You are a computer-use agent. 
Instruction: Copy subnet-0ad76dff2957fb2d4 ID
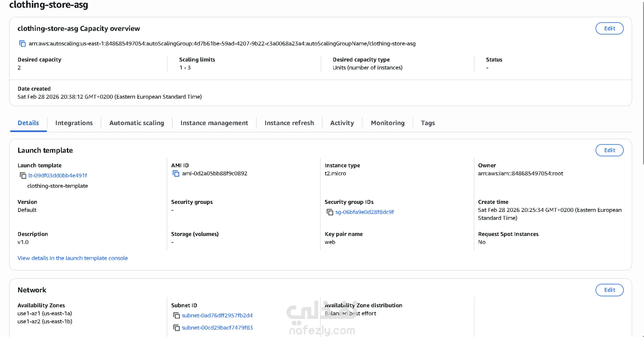tap(176, 316)
